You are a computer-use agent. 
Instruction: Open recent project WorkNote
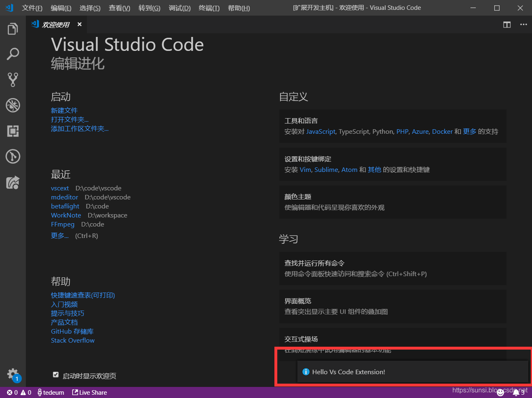[66, 215]
